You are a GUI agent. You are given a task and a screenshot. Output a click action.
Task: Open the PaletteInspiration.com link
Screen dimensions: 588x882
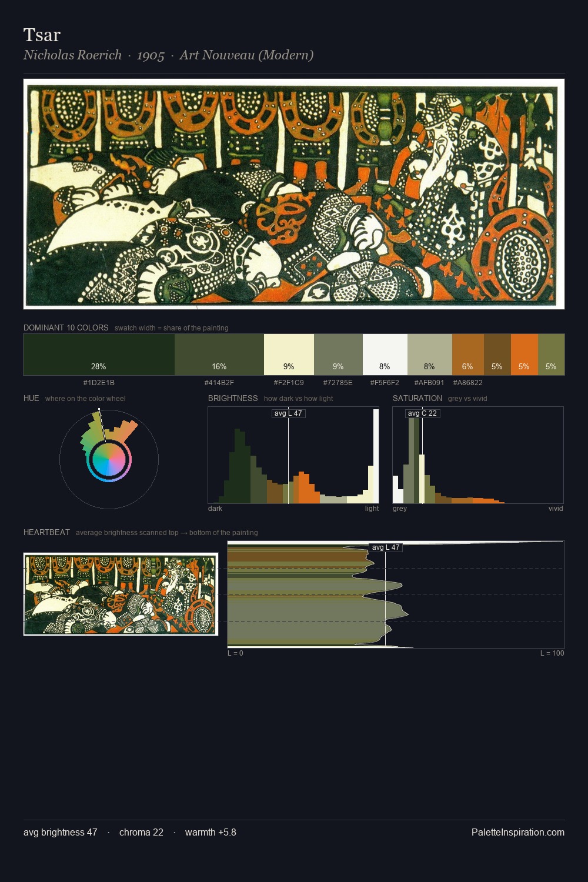coord(518,832)
